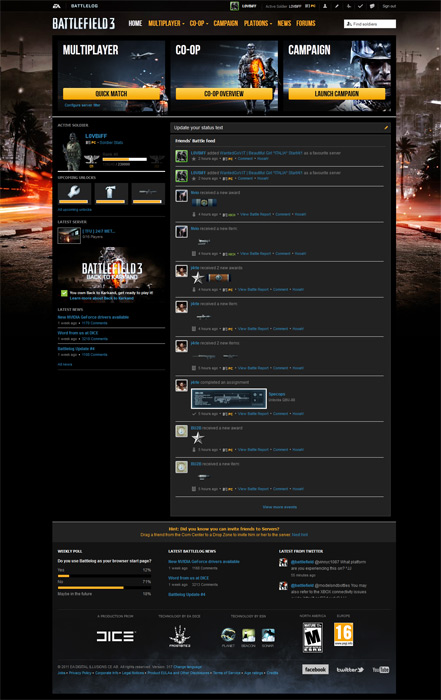Click the Launch Campaign button
The width and height of the screenshot is (441, 700).
337,93
